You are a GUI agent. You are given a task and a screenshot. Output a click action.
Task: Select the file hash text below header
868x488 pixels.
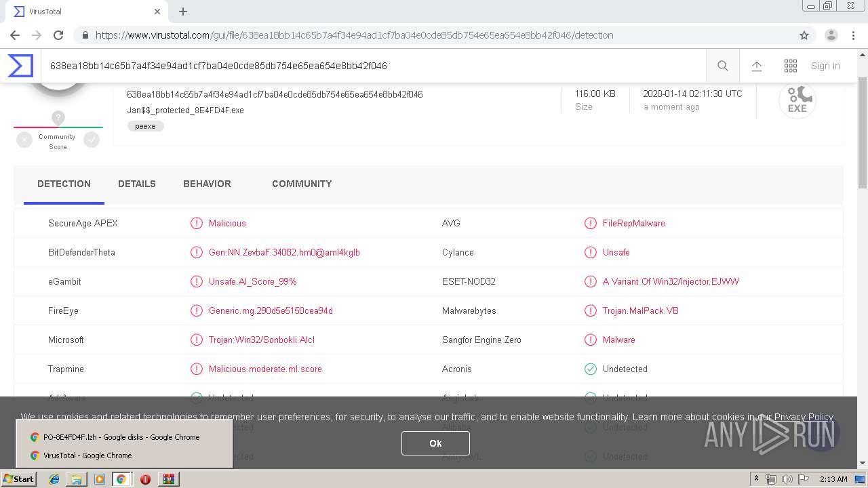pos(275,94)
